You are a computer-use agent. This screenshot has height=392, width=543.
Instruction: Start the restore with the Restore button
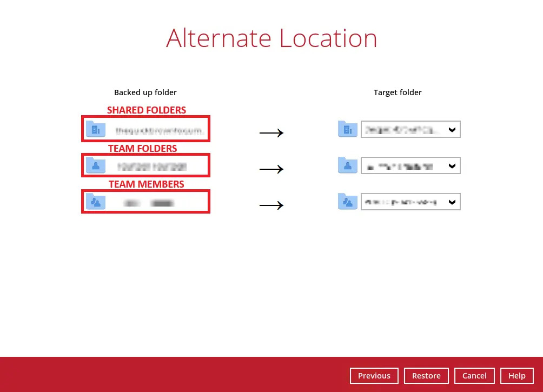coord(426,376)
